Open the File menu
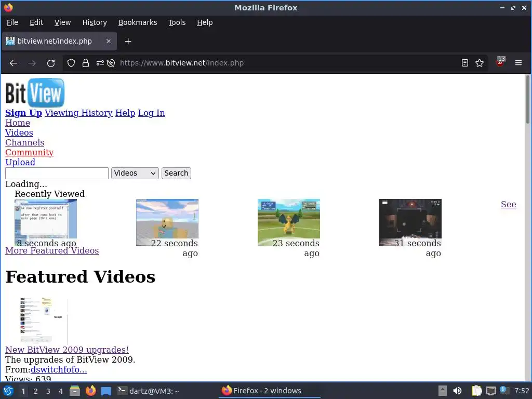The image size is (532, 399). pyautogui.click(x=12, y=22)
